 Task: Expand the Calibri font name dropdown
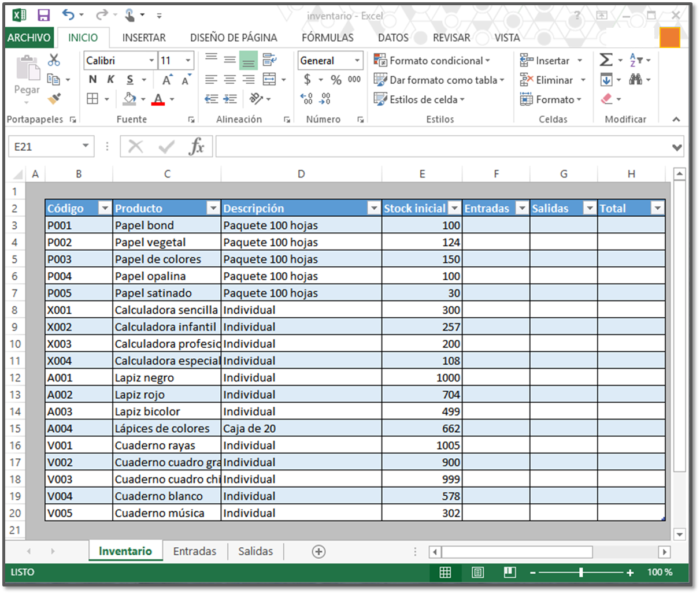point(151,61)
